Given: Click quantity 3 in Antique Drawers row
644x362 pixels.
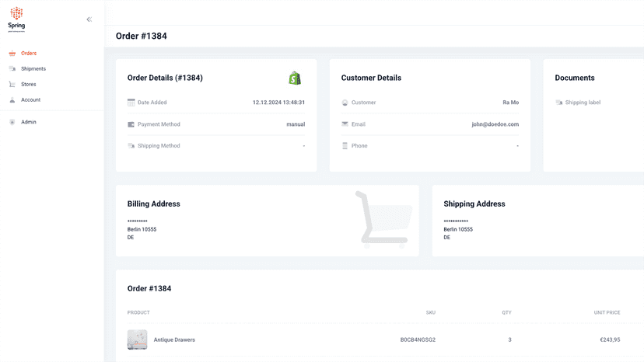Looking at the screenshot, I should pos(509,339).
